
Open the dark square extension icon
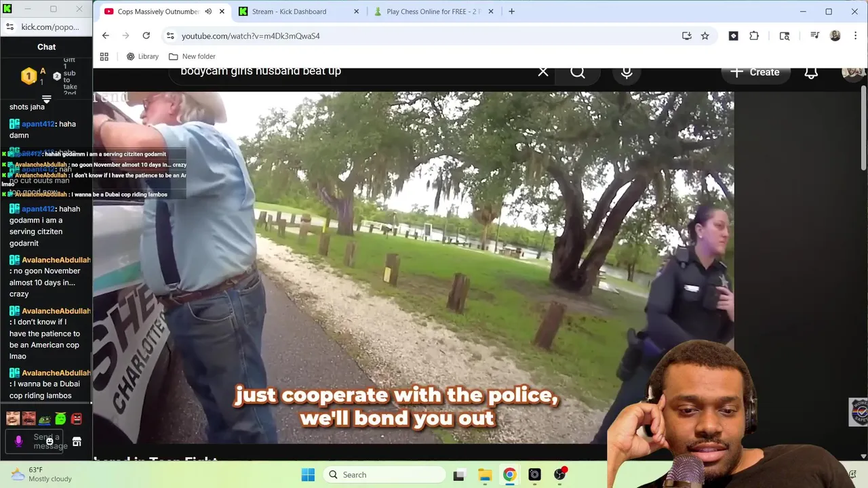click(x=733, y=36)
